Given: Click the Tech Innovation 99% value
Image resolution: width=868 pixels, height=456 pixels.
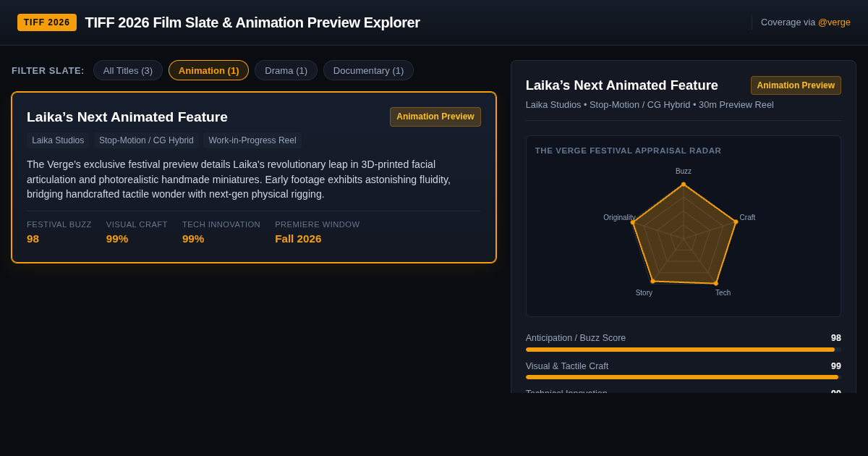Looking at the screenshot, I should tap(193, 239).
